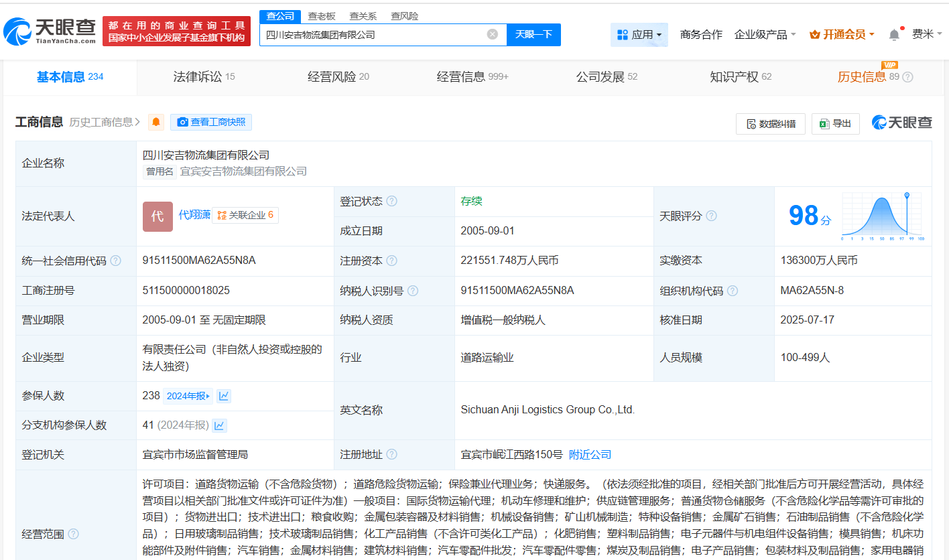Click the 天眼评分 distribution chart
This screenshot has width=949, height=560.
882,216
